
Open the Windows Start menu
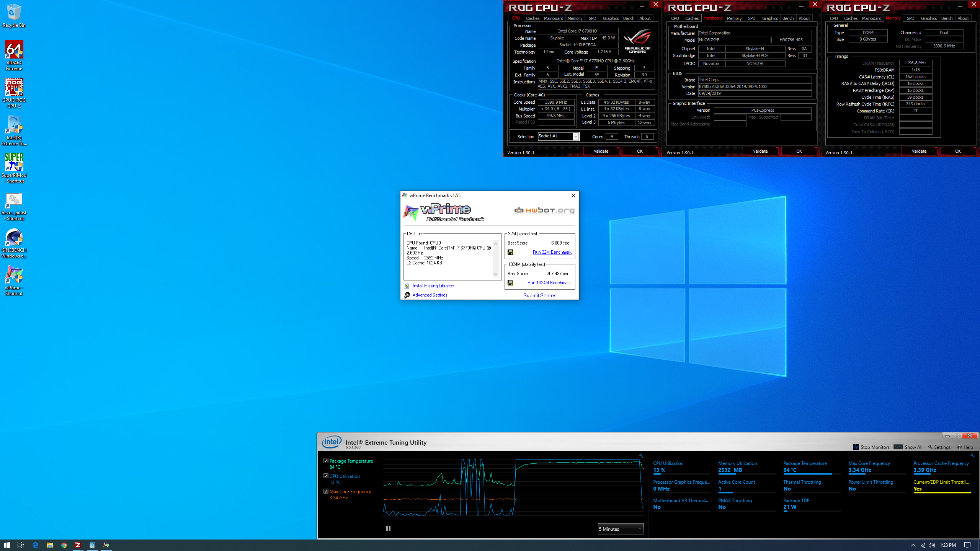coord(7,545)
